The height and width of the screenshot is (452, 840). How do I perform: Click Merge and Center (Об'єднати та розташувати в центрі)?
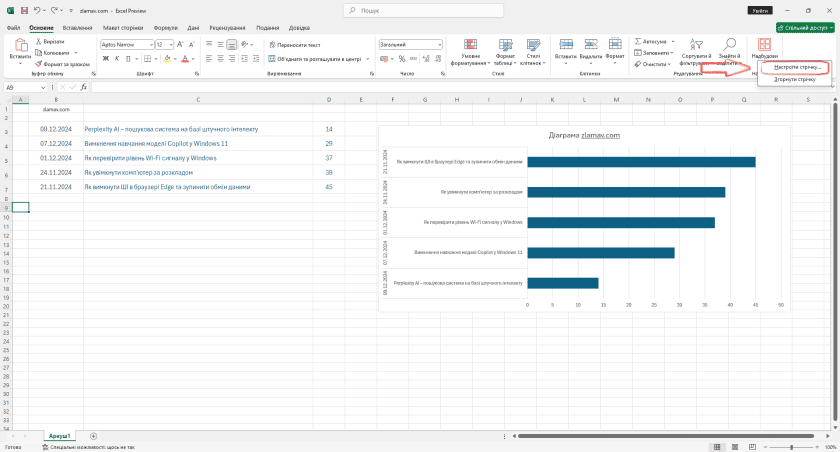point(315,59)
